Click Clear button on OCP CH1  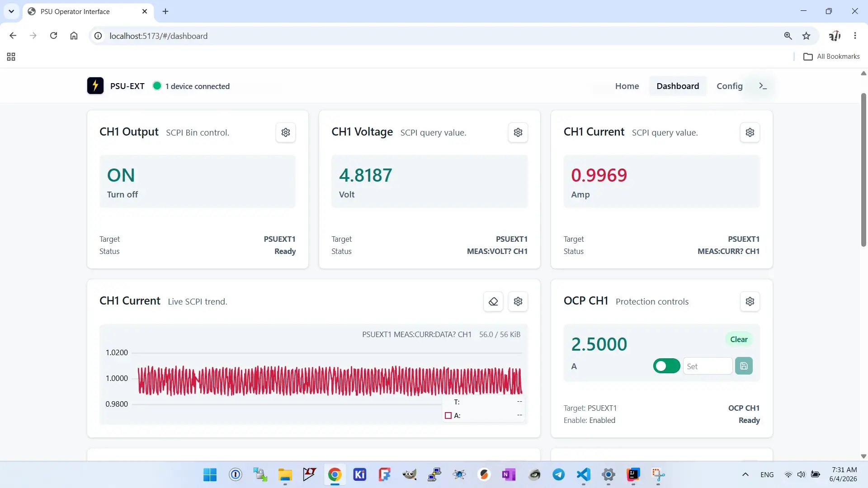pyautogui.click(x=739, y=339)
